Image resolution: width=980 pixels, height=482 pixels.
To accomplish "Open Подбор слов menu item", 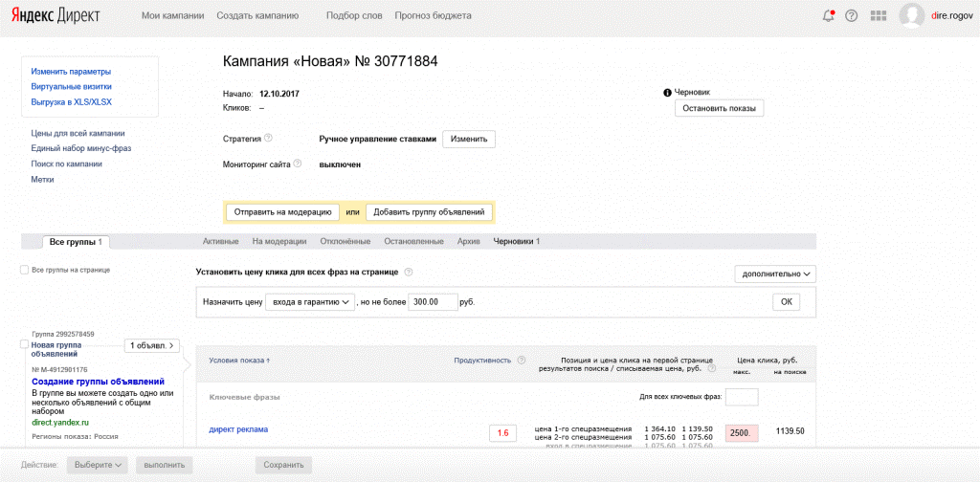I will click(354, 15).
